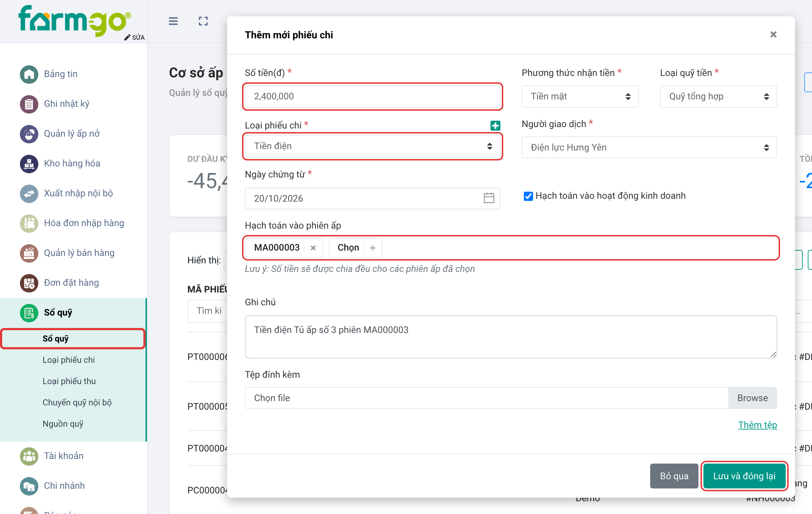Click the Số tiền amount input field

373,96
